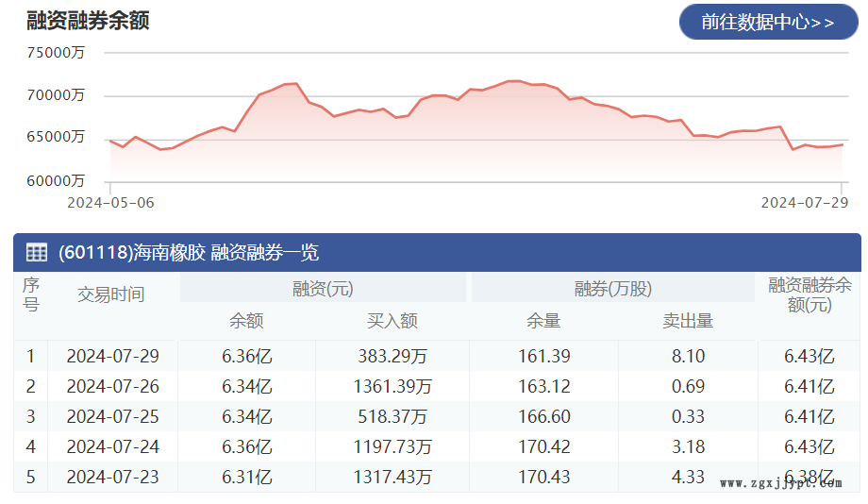The height and width of the screenshot is (504, 868).
Task: Click the 170.42 remaining volume cell
Action: (x=543, y=447)
